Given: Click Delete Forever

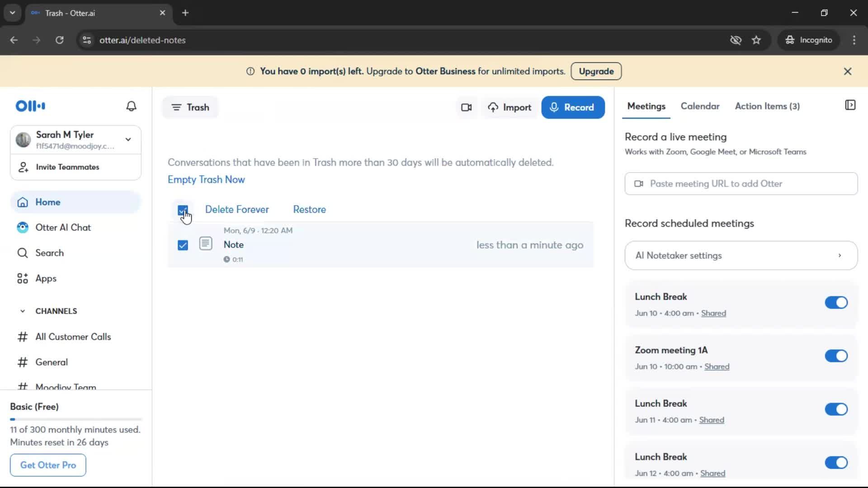Looking at the screenshot, I should point(237,210).
